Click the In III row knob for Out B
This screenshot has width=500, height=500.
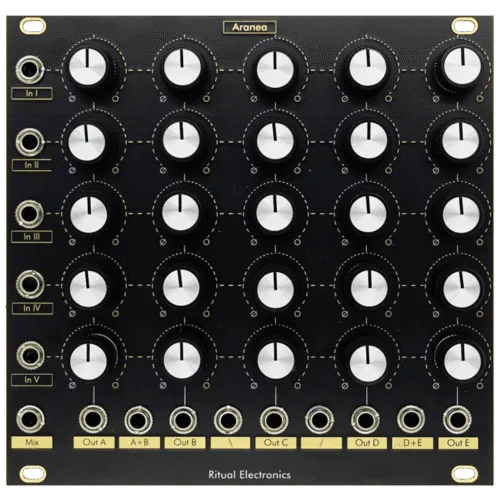pyautogui.click(x=181, y=212)
